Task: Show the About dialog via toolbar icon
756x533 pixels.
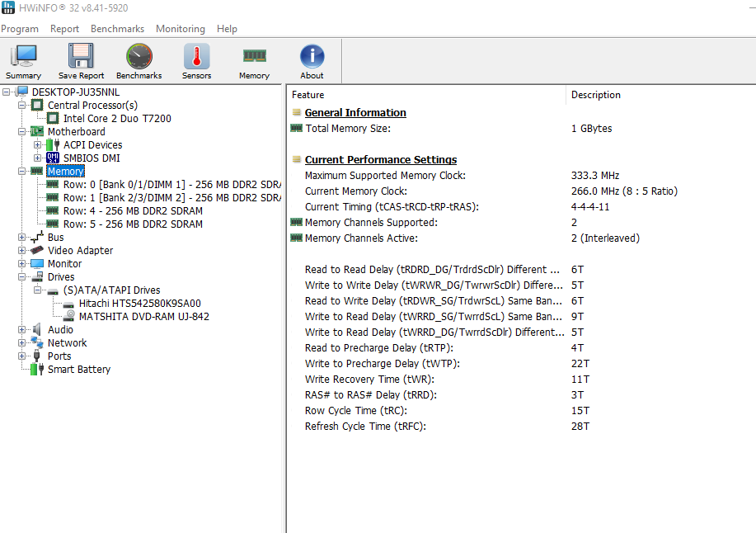Action: click(x=311, y=58)
